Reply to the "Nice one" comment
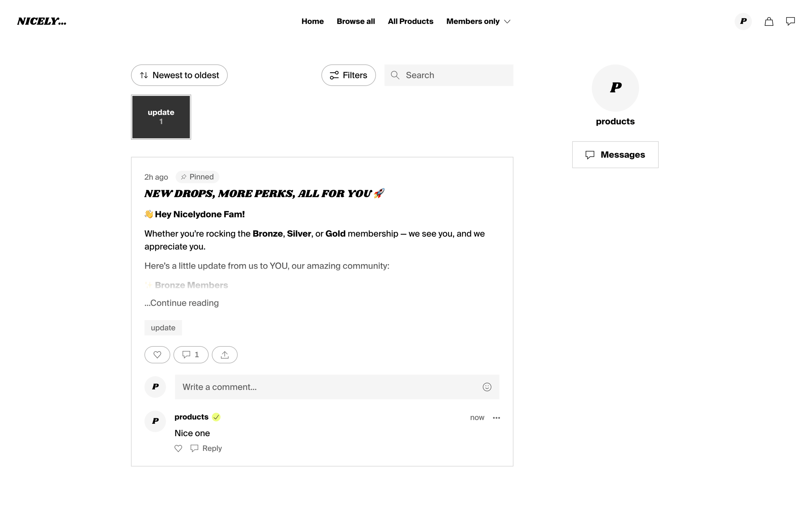Viewport: 812px width, 521px height. click(206, 448)
